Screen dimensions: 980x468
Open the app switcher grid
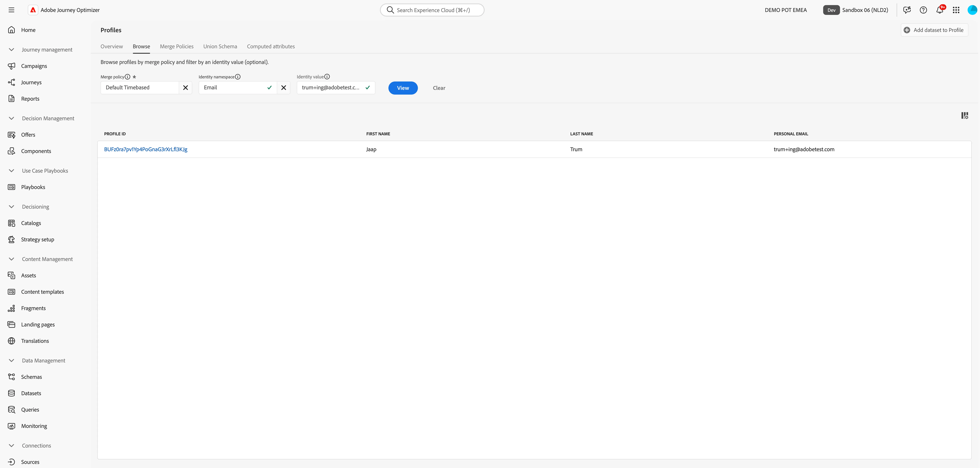[x=956, y=10]
